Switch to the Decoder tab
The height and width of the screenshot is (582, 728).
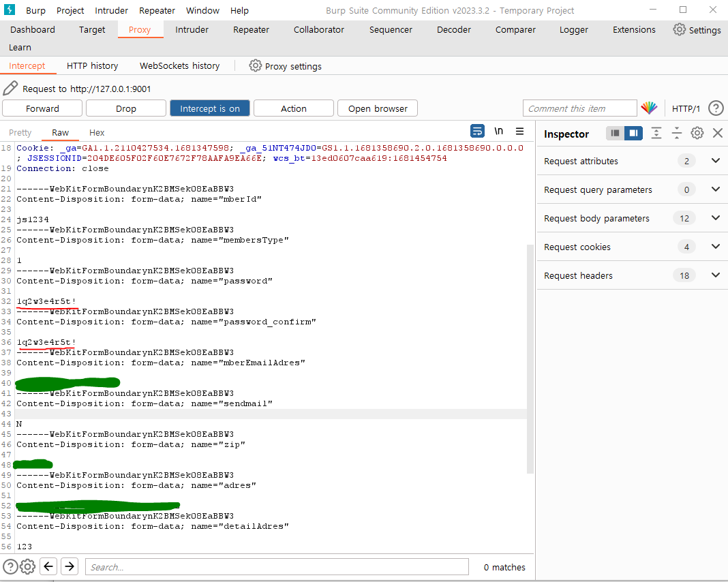point(454,30)
